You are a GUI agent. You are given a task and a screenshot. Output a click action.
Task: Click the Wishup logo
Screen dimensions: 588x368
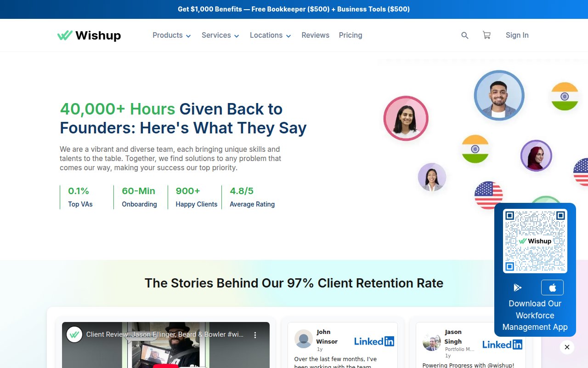89,35
